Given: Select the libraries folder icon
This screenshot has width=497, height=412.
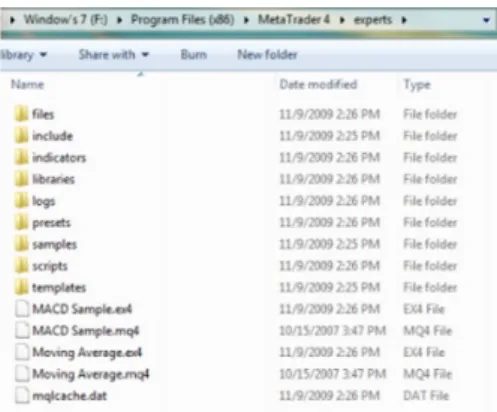Looking at the screenshot, I should 21,179.
